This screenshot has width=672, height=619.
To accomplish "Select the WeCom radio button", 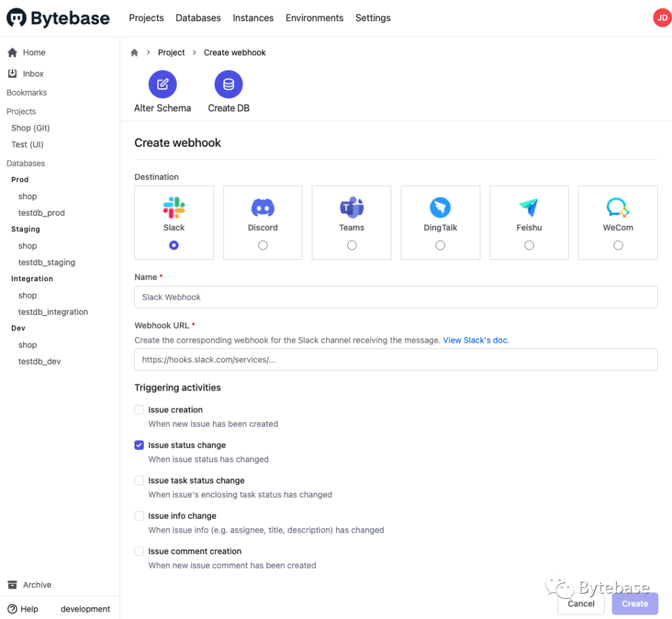I will click(618, 245).
